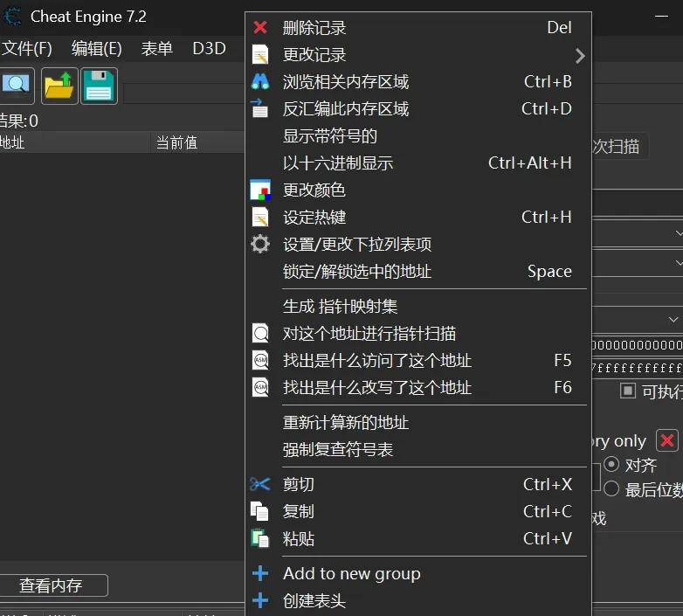Click the disassemble memory region icon
This screenshot has height=616, width=683.
pyautogui.click(x=260, y=108)
